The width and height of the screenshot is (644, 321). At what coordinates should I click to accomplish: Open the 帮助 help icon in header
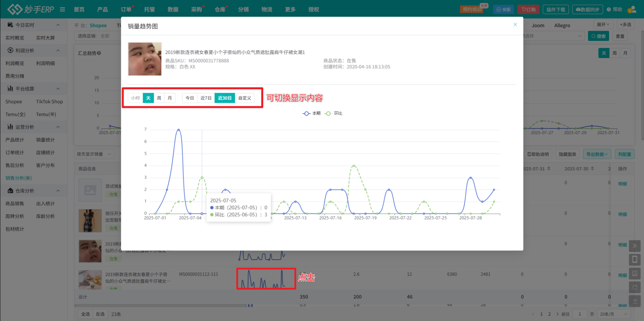click(614, 10)
